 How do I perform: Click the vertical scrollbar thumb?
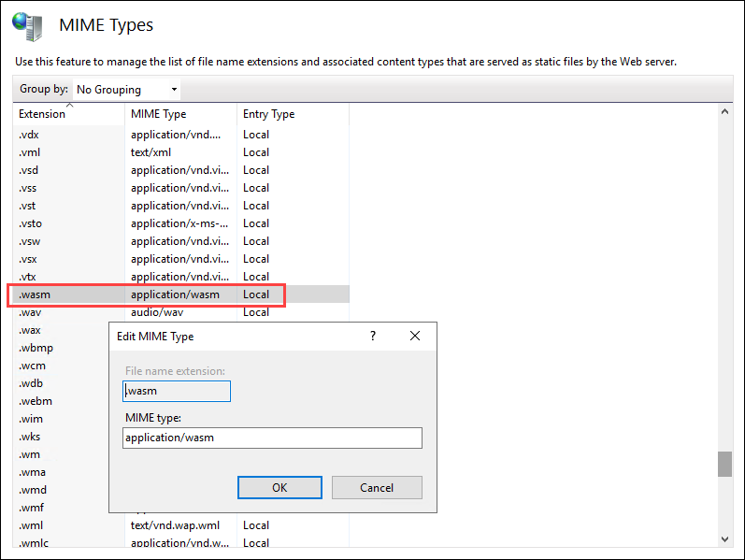click(724, 464)
